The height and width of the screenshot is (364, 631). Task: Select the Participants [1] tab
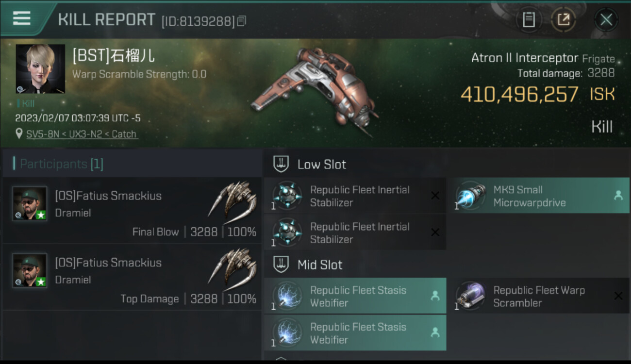[x=61, y=164]
